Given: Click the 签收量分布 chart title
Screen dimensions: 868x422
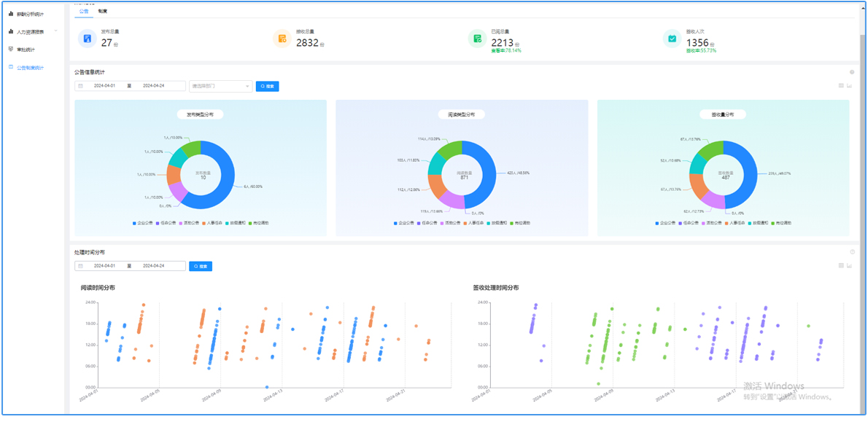Looking at the screenshot, I should point(723,114).
